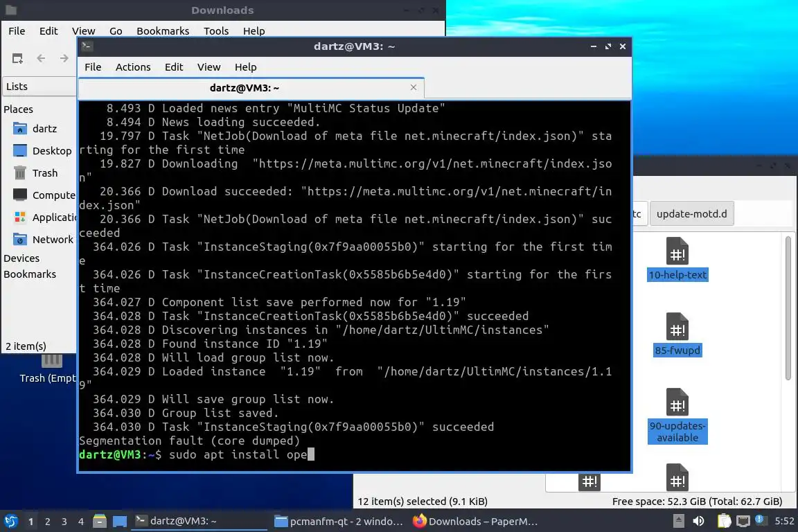Launch file manager from panel quick launch
Image resolution: width=798 pixels, height=532 pixels.
coord(100,521)
